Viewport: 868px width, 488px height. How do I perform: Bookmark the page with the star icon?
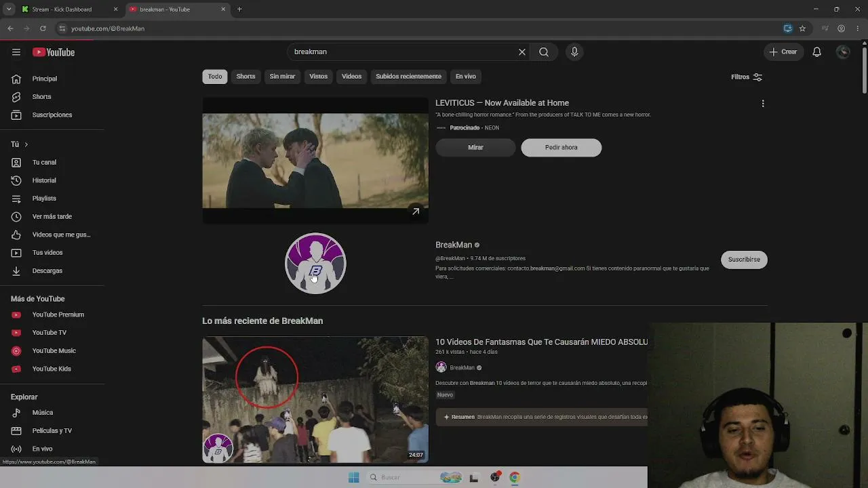tap(802, 28)
